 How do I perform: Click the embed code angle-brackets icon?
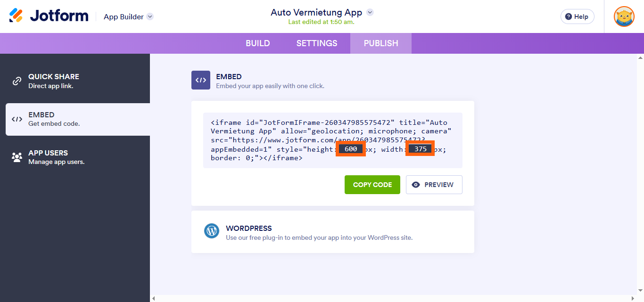click(201, 80)
